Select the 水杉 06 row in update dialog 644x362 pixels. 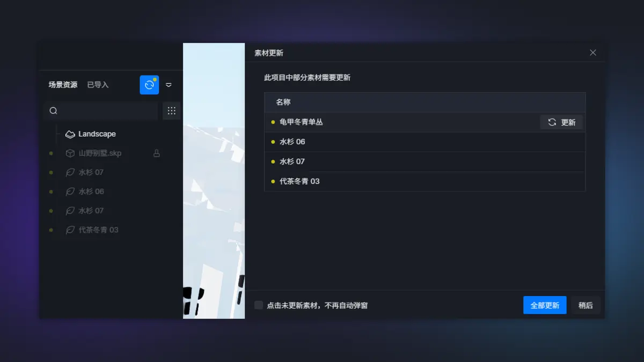pos(425,142)
